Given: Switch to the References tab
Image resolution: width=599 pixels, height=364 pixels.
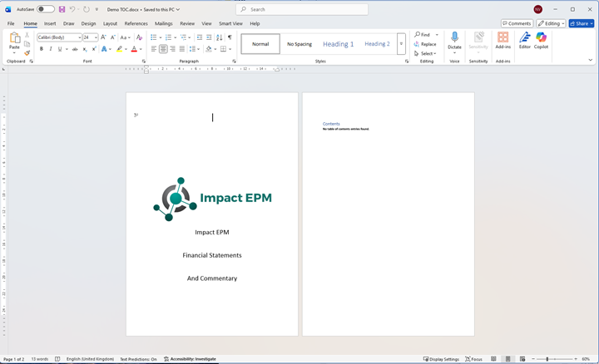Looking at the screenshot, I should (136, 23).
